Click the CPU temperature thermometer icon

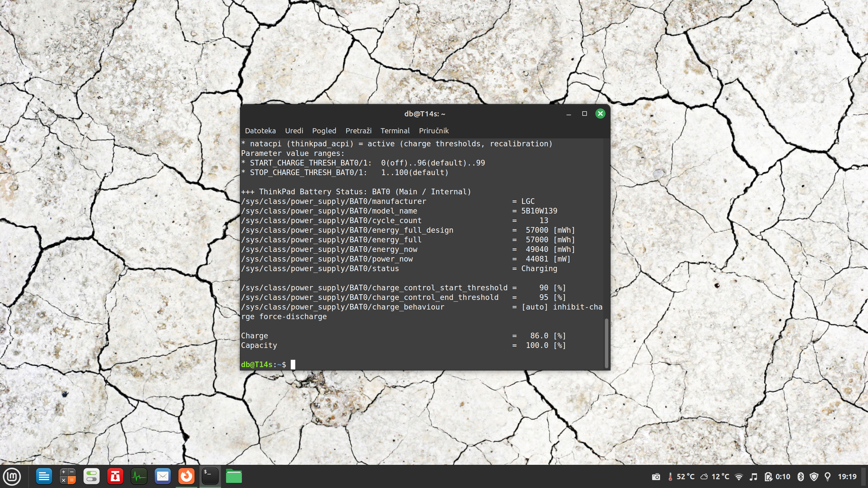[x=670, y=476]
